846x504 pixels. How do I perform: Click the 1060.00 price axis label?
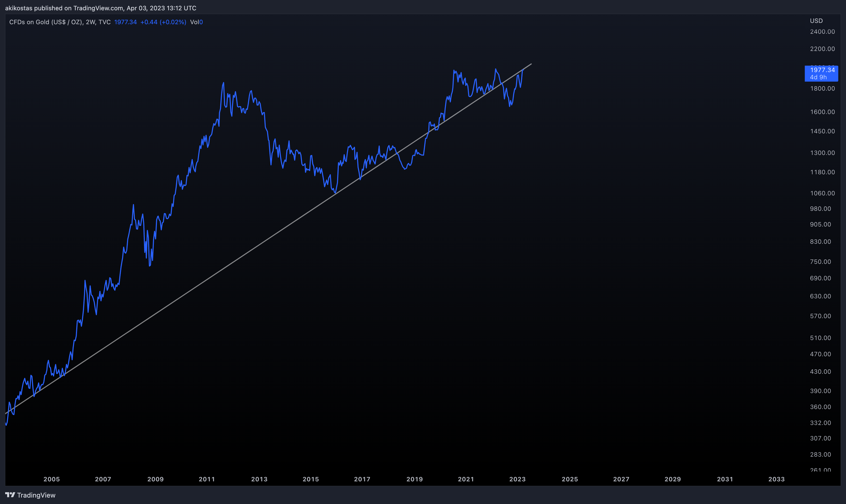822,193
